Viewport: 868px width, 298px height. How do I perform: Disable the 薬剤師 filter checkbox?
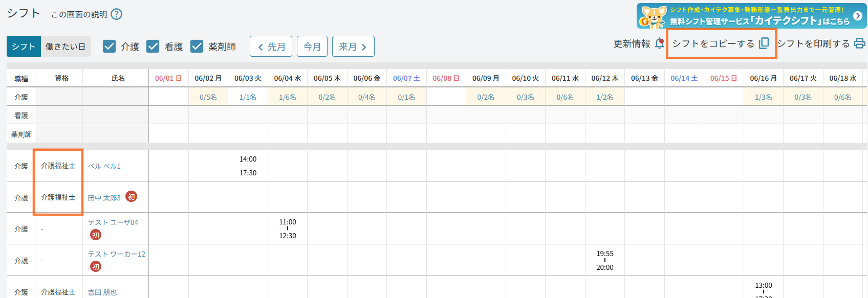click(x=197, y=47)
